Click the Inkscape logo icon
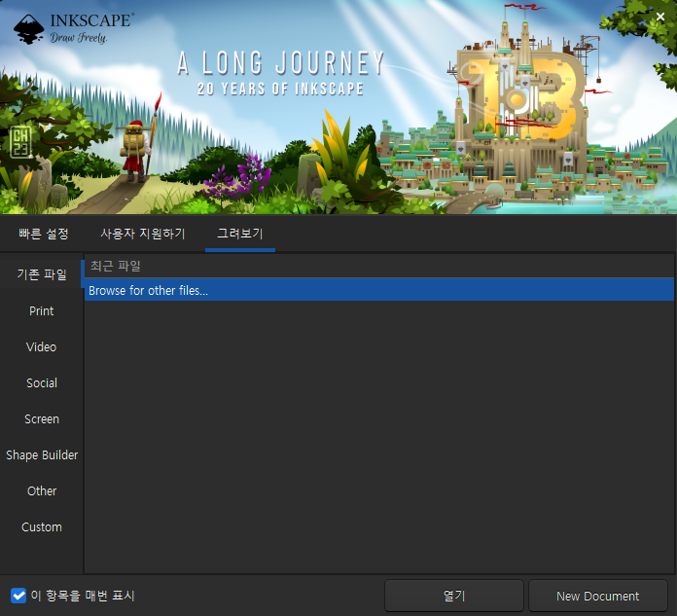677x616 pixels. point(28,29)
